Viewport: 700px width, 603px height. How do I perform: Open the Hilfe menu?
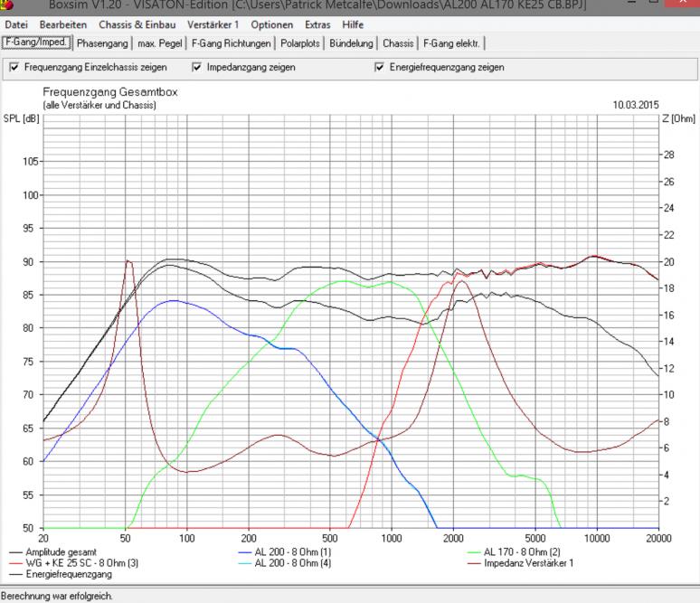pyautogui.click(x=353, y=24)
